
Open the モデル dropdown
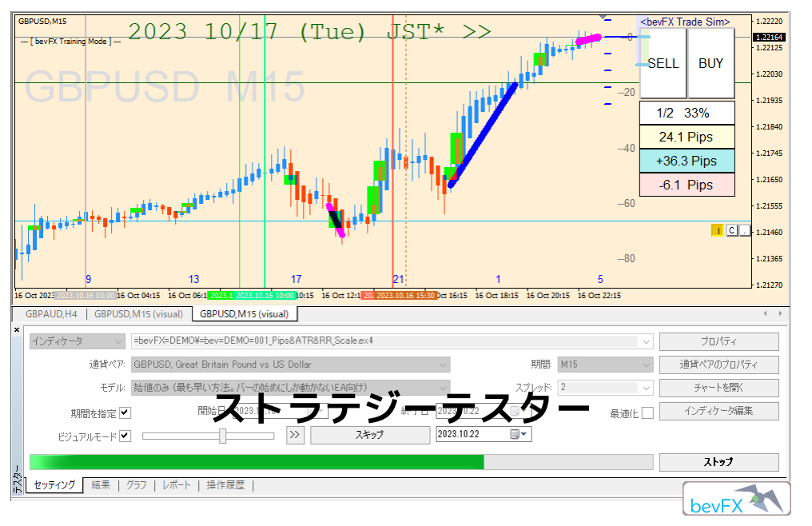(291, 388)
